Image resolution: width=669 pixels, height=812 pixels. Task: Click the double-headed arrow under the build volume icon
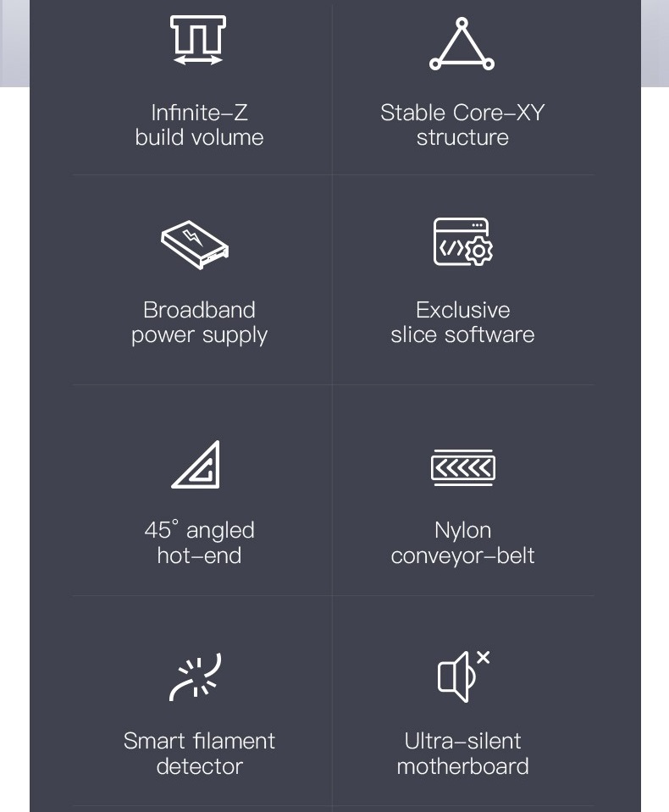click(198, 60)
